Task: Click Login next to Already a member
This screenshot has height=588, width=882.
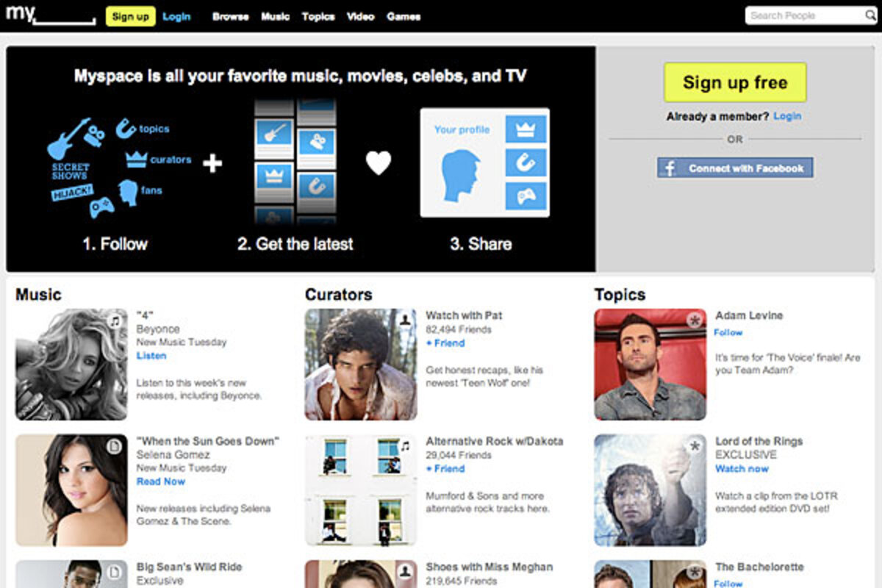Action: 787,116
